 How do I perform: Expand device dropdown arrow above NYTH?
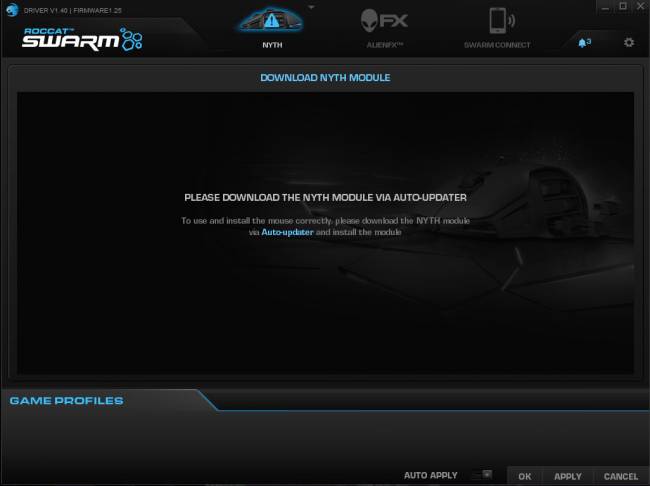click(x=310, y=7)
